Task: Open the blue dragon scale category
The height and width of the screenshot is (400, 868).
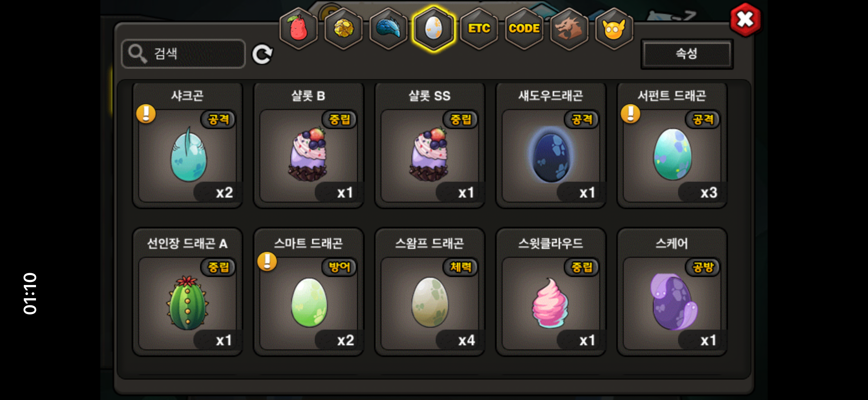Action: click(388, 29)
